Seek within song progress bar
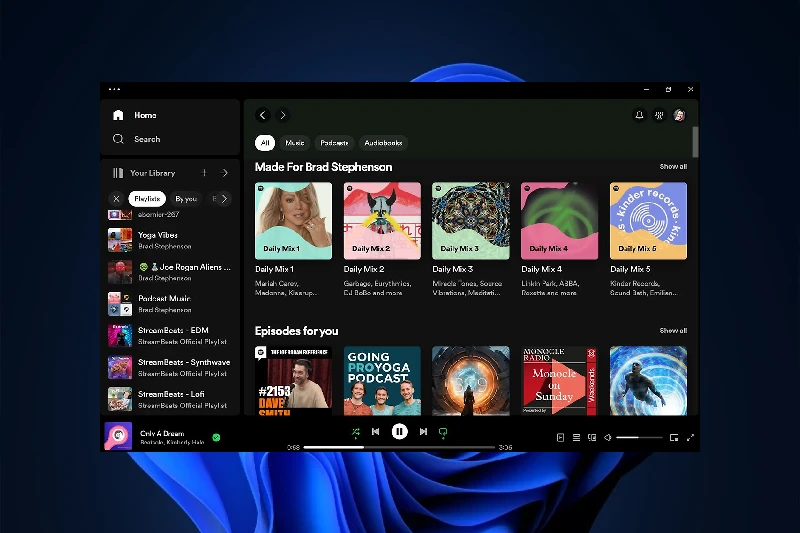This screenshot has width=800, height=533. tap(399, 447)
